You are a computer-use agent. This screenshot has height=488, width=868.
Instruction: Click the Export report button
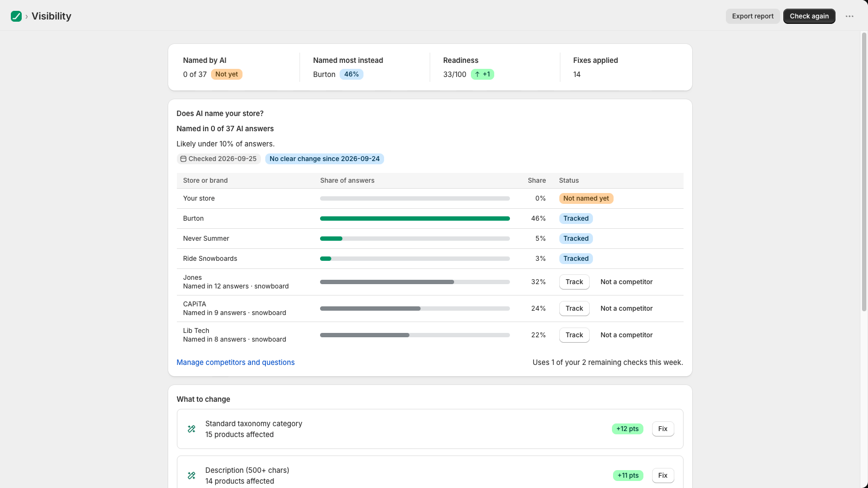[753, 16]
